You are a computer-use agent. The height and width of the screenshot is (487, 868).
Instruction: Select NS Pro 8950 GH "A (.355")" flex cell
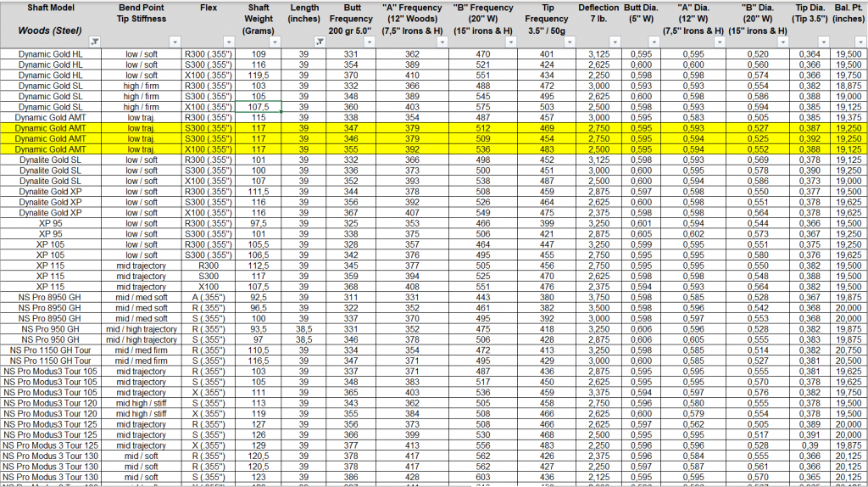(209, 298)
